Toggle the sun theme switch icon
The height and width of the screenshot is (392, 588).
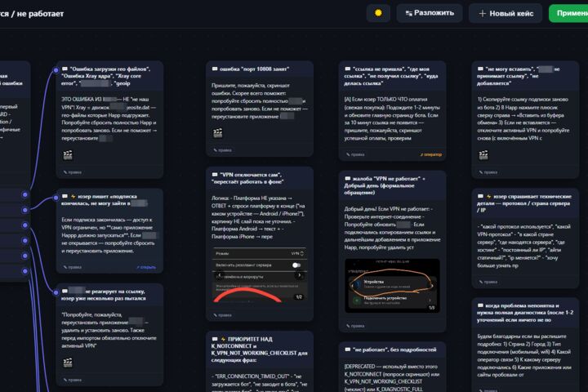(x=378, y=13)
